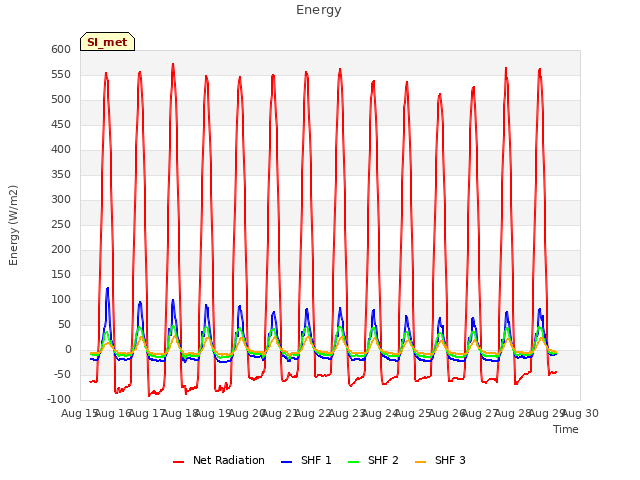Click the -100 y-axis tick label
The height and width of the screenshot is (480, 640).
59,400
